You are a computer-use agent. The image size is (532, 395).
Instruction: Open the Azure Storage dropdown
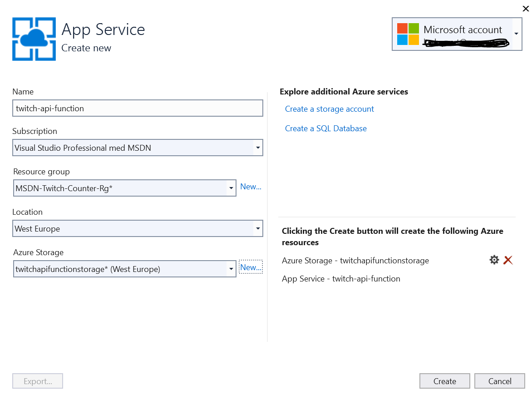(124, 269)
